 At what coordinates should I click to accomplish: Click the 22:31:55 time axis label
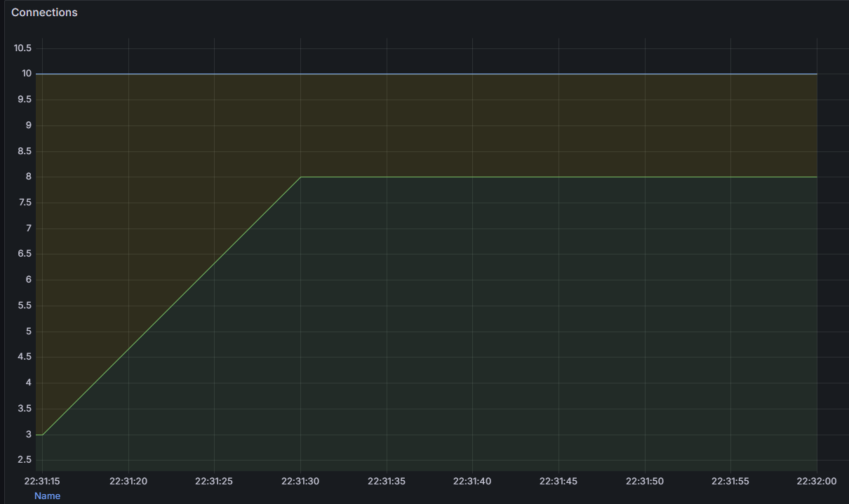pyautogui.click(x=730, y=482)
